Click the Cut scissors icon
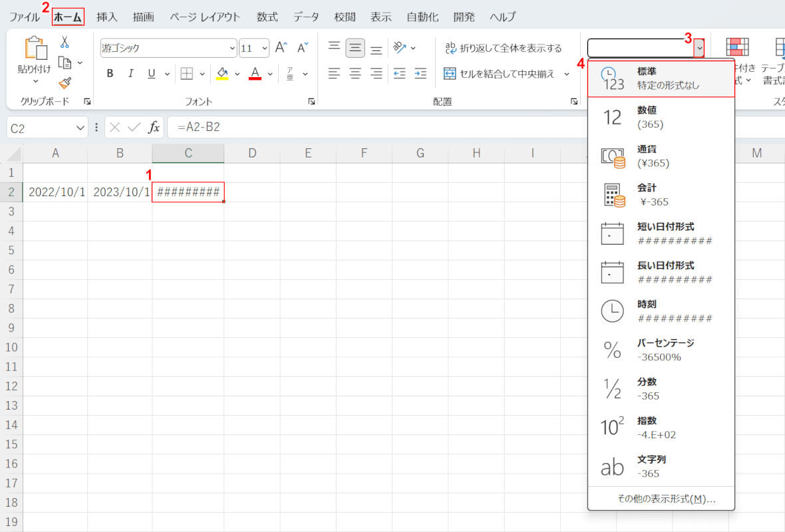The height and width of the screenshot is (532, 785). pyautogui.click(x=65, y=42)
